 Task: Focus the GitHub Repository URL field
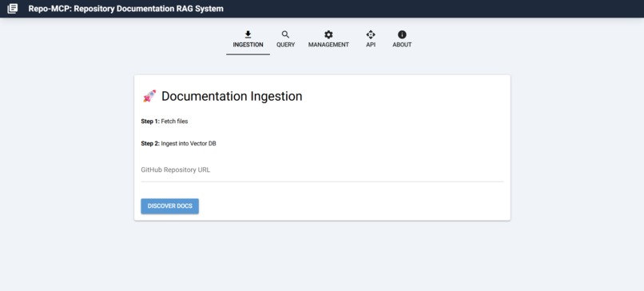[x=322, y=170]
